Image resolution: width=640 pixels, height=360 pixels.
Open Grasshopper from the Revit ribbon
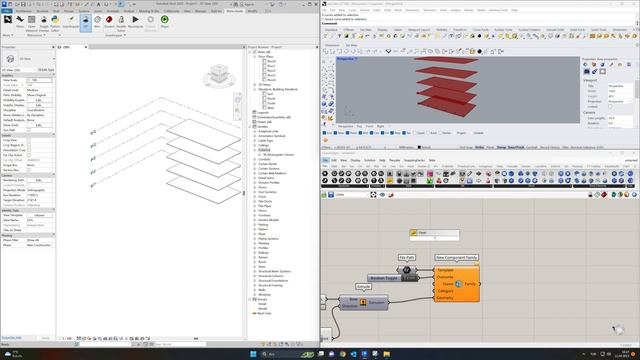tap(71, 22)
